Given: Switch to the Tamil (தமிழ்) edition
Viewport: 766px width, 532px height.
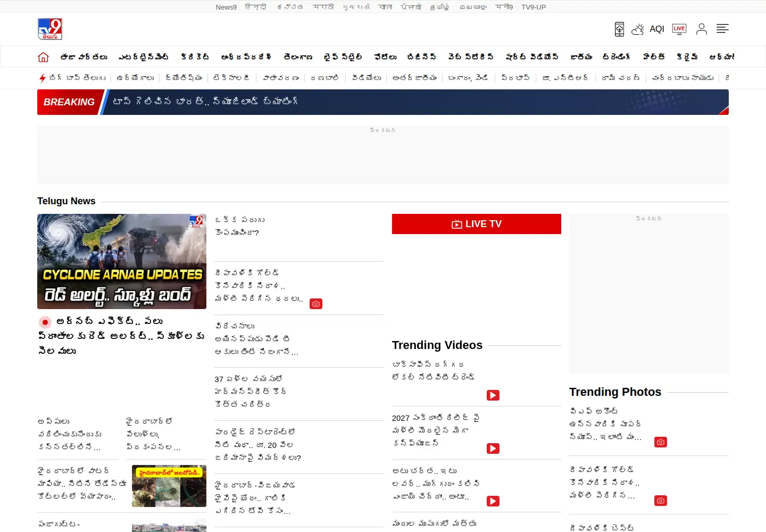Looking at the screenshot, I should point(439,7).
